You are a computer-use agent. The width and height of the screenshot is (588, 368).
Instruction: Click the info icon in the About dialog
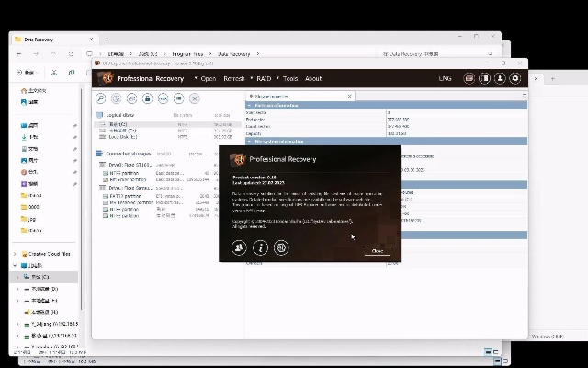pyautogui.click(x=260, y=247)
